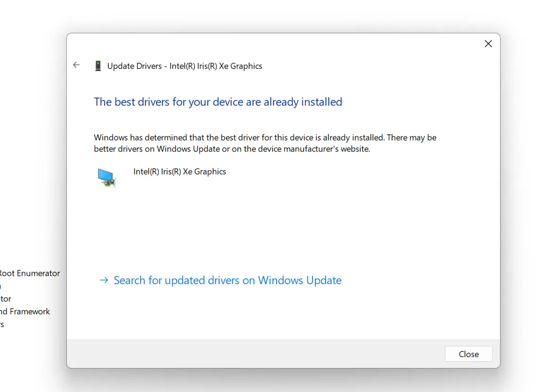Go back with the arrow in dialog header
The image size is (549, 392).
tap(76, 65)
